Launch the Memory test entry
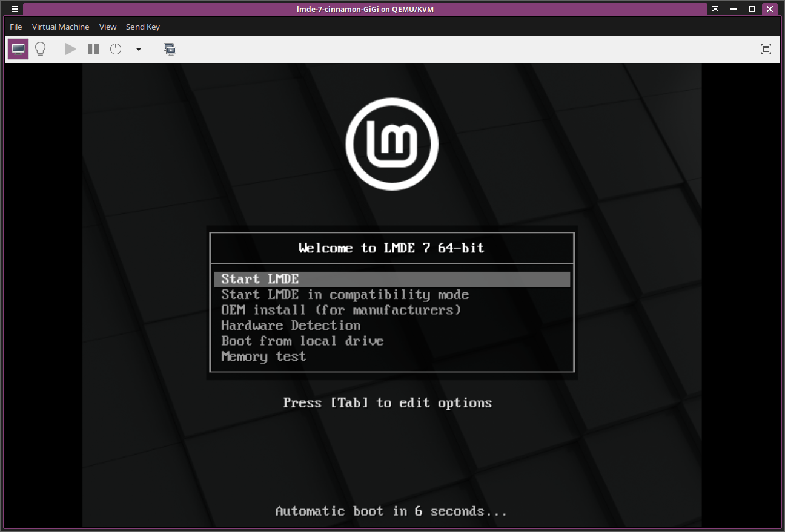 [263, 356]
